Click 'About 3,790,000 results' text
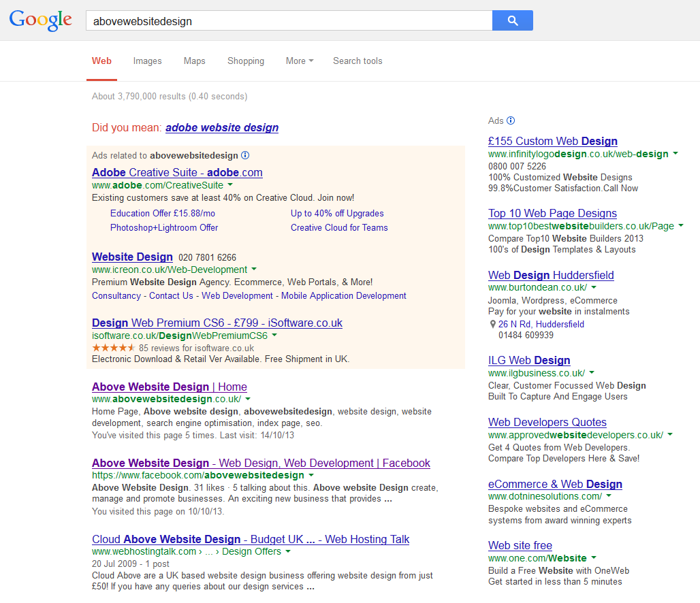700x603 pixels. coord(139,97)
